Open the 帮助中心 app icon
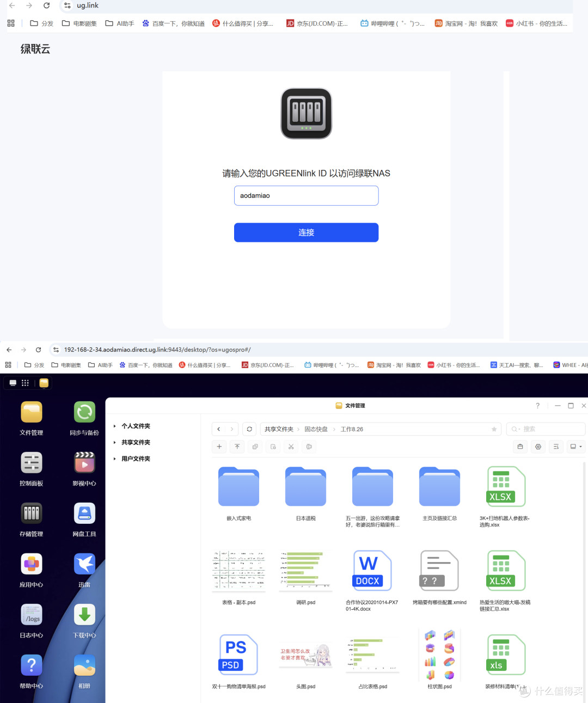The height and width of the screenshot is (703, 588). click(x=32, y=665)
